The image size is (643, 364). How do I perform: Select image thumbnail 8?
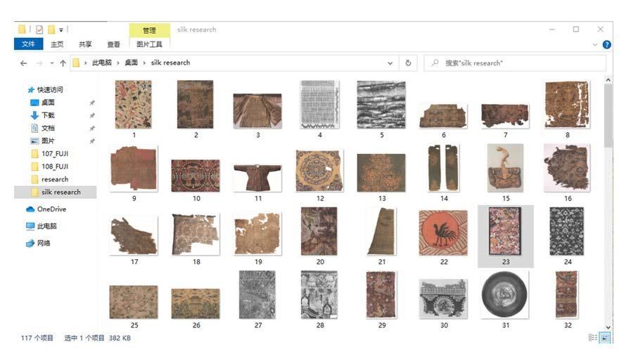[567, 105]
